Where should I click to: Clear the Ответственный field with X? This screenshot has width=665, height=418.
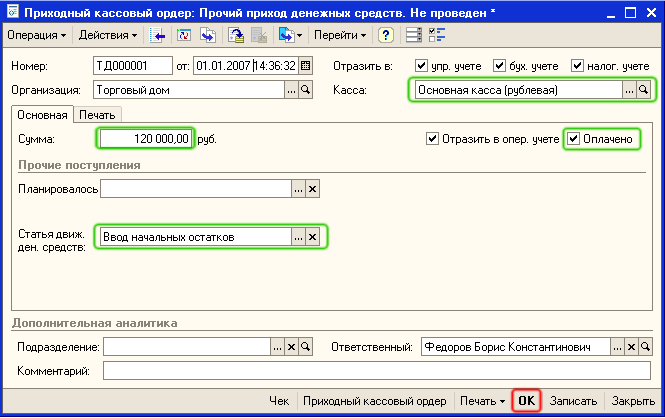click(x=631, y=347)
